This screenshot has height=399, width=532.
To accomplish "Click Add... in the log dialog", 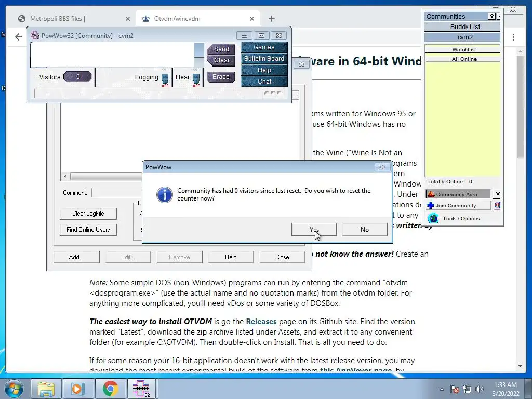I will [x=76, y=257].
